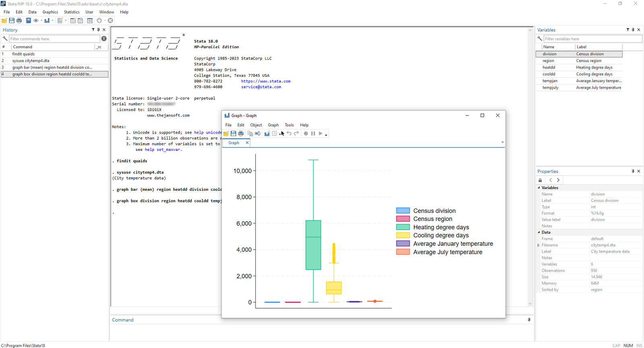The height and width of the screenshot is (348, 644).
Task: Open the Viewer icon dropdown arrow
Action: pos(41,21)
